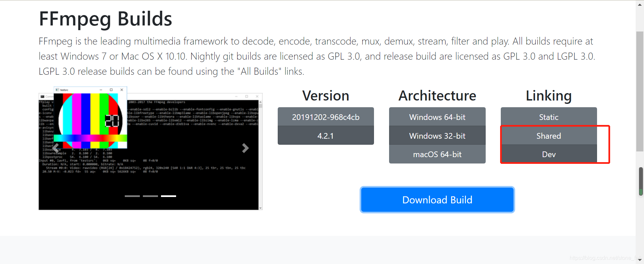Jump to third carousel slide indicator
644x264 pixels.
[x=168, y=196]
